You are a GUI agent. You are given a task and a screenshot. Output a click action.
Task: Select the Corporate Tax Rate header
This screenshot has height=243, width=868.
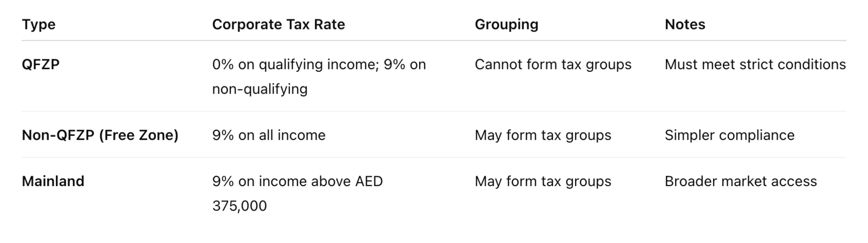pos(278,24)
